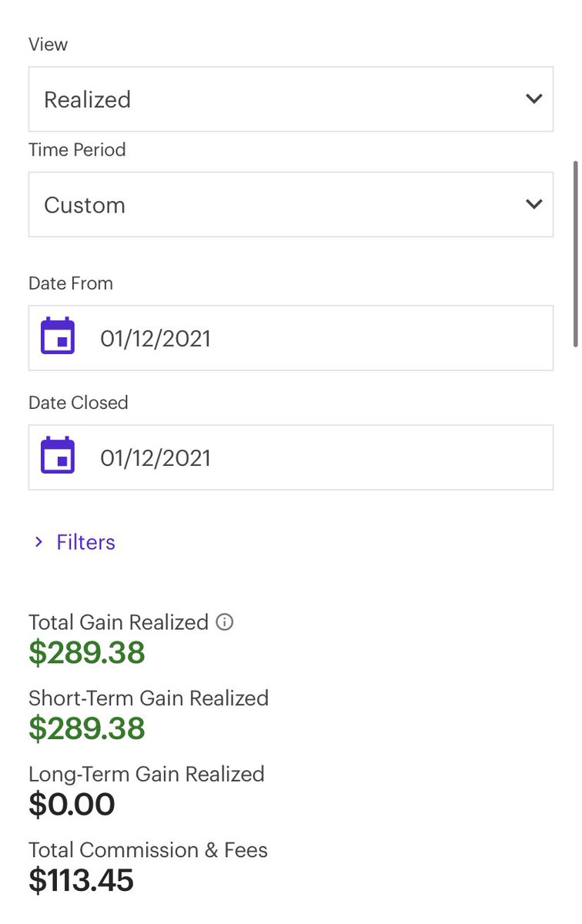
Task: Click the Date Closed label
Action: (79, 403)
